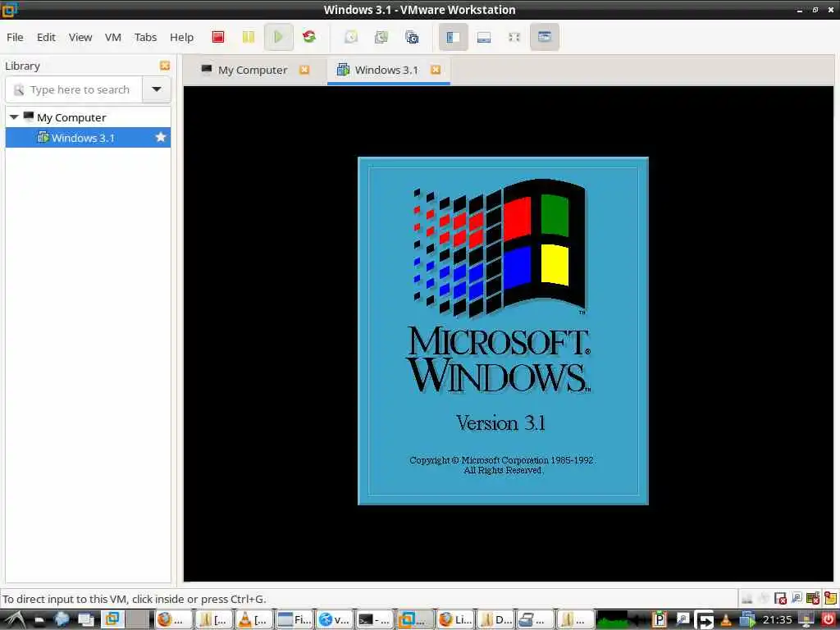Click the magnifier tray icon
Viewport: 840px width, 630px height.
pyautogui.click(x=682, y=620)
